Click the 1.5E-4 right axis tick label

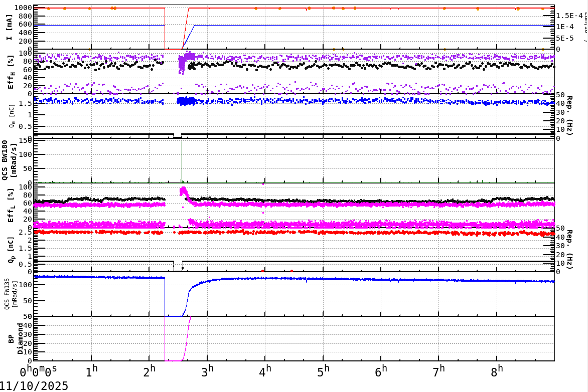click(568, 16)
